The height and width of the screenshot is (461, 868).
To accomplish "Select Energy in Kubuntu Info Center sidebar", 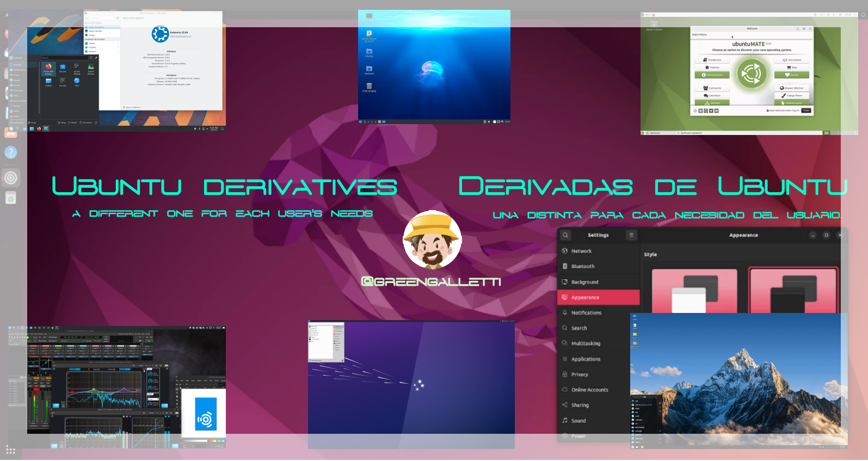I will coord(102,35).
